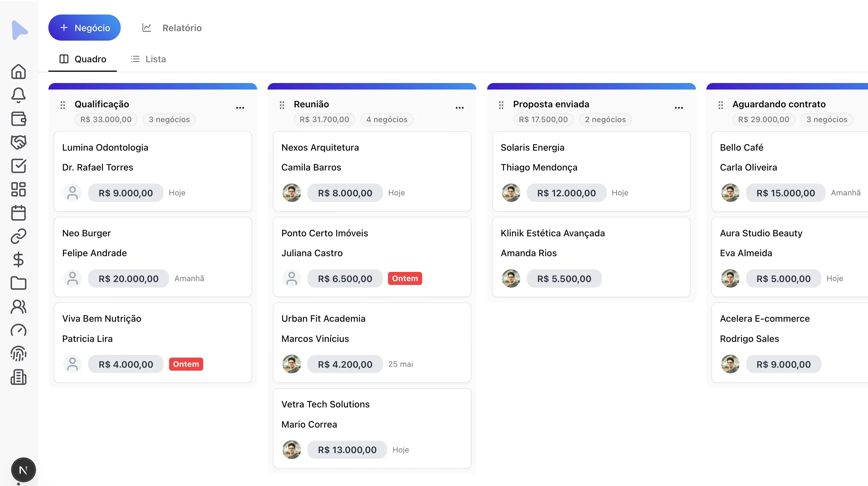Click the Amanhã date on Neo Burger
The width and height of the screenshot is (868, 486).
click(x=189, y=278)
